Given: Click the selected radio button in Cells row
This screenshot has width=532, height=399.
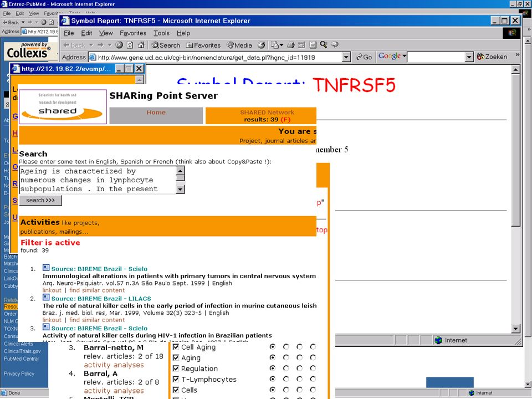Looking at the screenshot, I should click(x=273, y=390).
